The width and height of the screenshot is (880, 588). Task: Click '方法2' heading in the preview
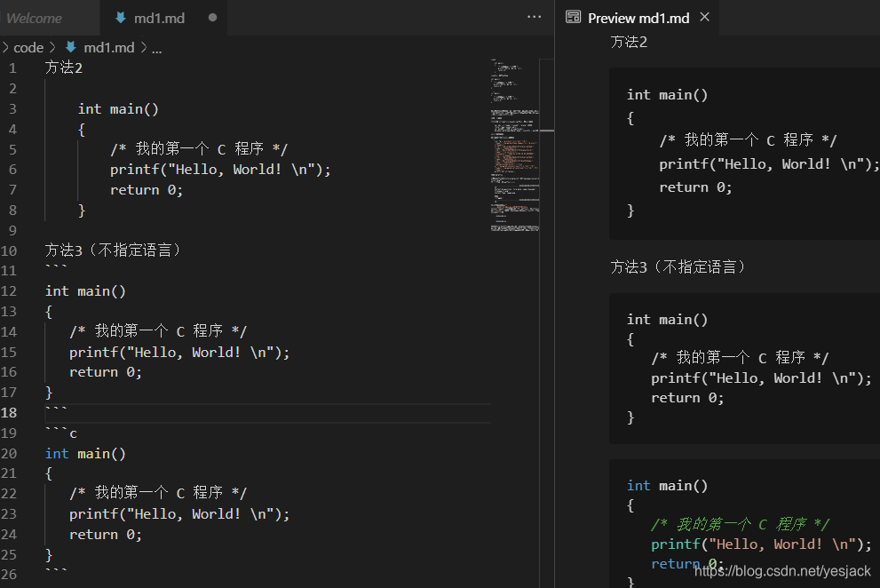point(629,42)
